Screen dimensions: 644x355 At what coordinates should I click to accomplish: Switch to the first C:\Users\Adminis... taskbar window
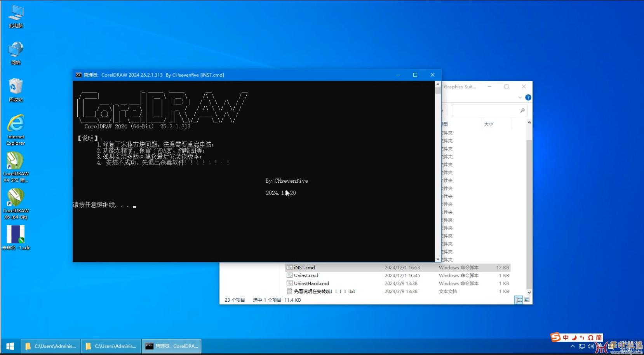coord(50,346)
